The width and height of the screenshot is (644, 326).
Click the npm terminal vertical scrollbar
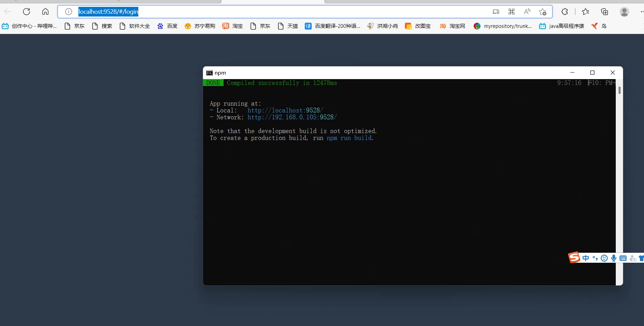coord(619,90)
